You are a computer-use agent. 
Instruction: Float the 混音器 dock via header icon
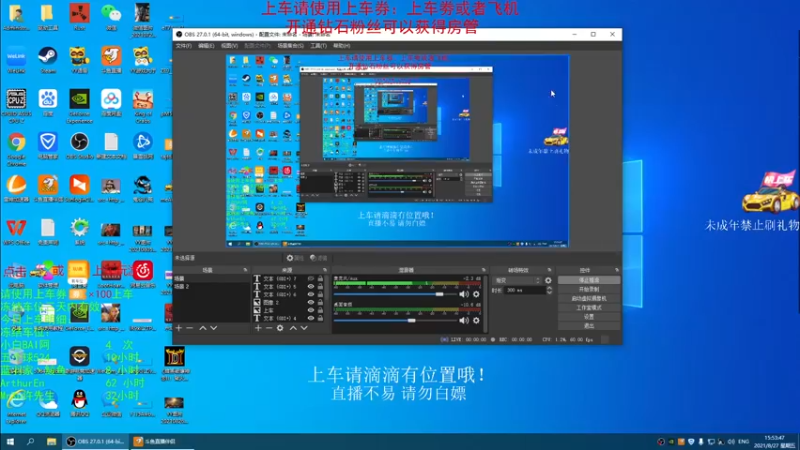(x=484, y=270)
